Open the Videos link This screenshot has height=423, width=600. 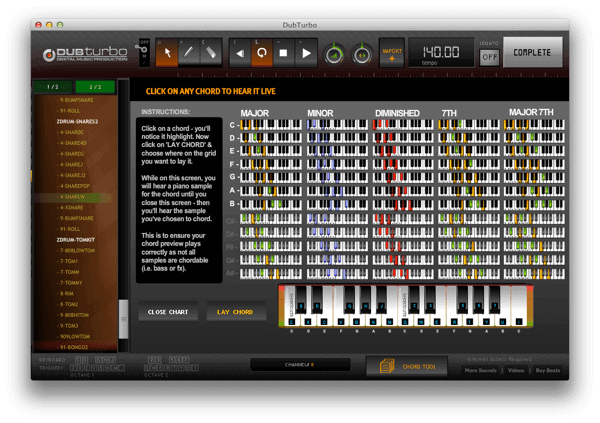click(x=515, y=370)
